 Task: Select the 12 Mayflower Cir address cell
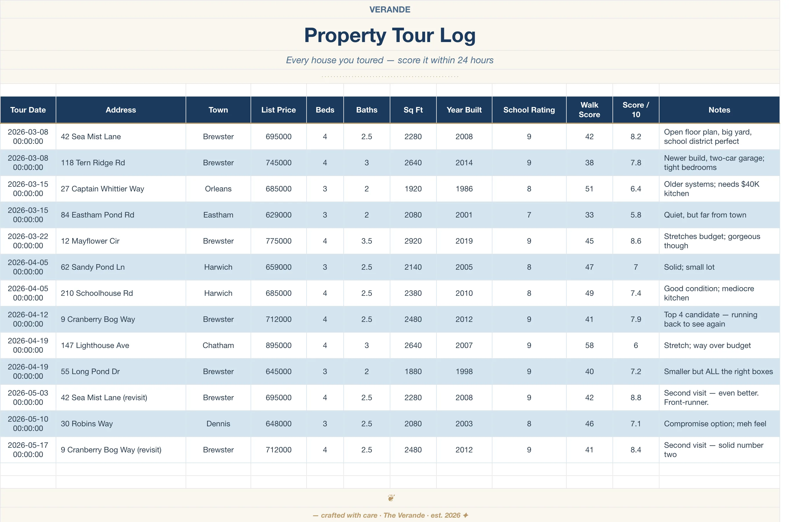(x=121, y=241)
